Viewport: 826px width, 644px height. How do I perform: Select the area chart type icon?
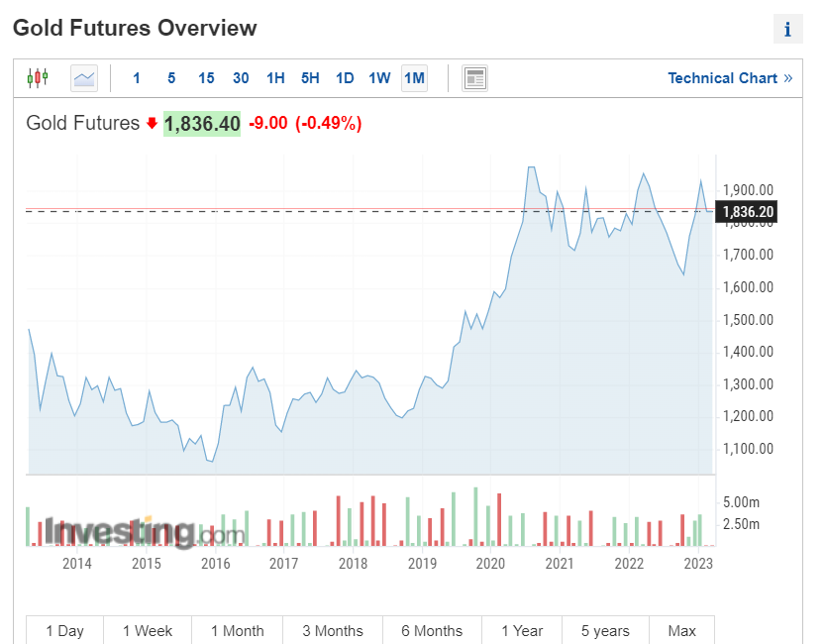[x=84, y=77]
